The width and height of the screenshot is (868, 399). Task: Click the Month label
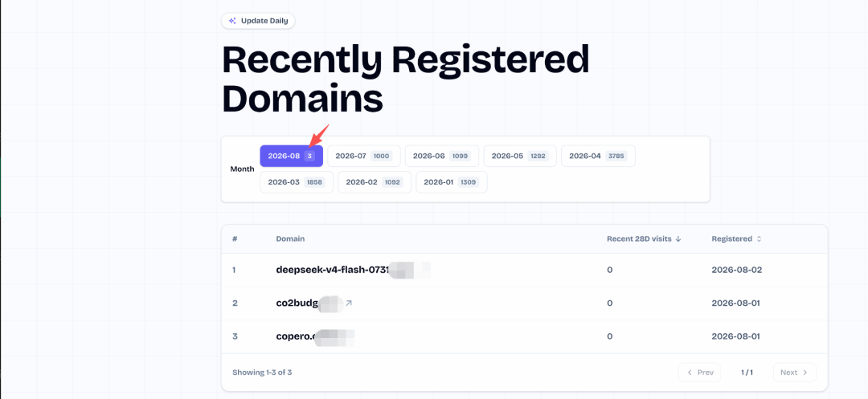242,169
